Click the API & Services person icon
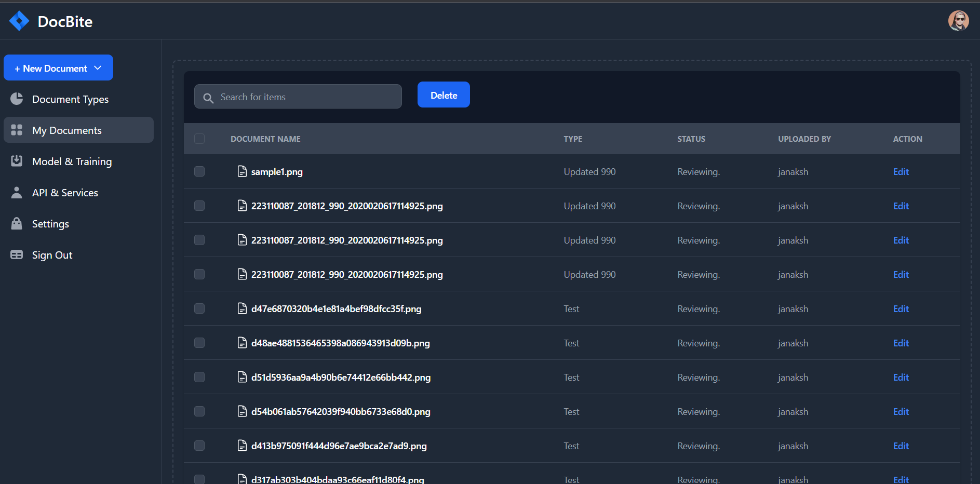980x484 pixels. point(17,192)
